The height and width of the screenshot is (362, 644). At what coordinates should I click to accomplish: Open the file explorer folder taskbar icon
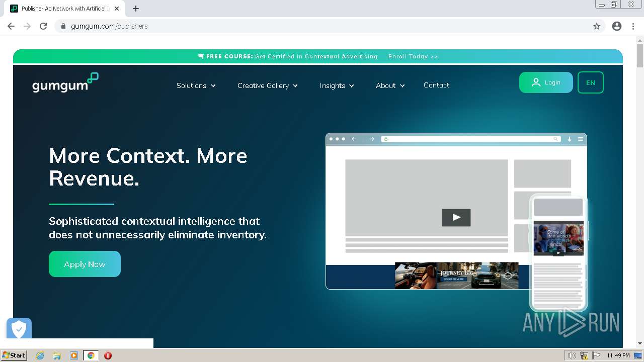pyautogui.click(x=57, y=355)
